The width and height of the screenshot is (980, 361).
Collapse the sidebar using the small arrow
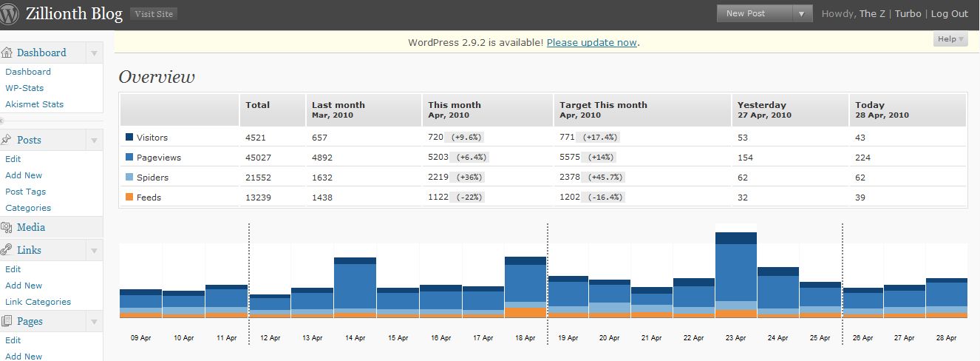(3, 120)
